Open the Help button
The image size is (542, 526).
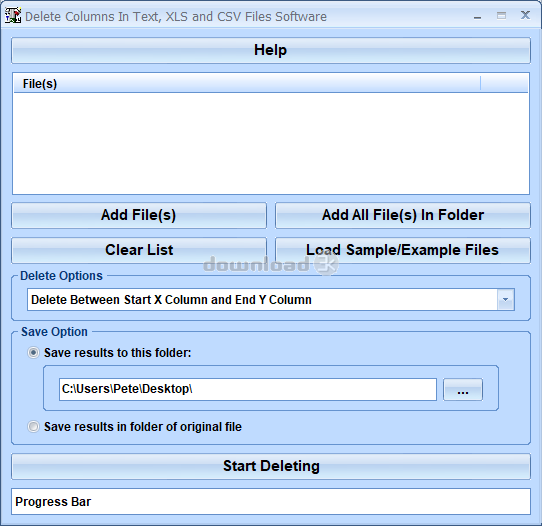click(271, 50)
